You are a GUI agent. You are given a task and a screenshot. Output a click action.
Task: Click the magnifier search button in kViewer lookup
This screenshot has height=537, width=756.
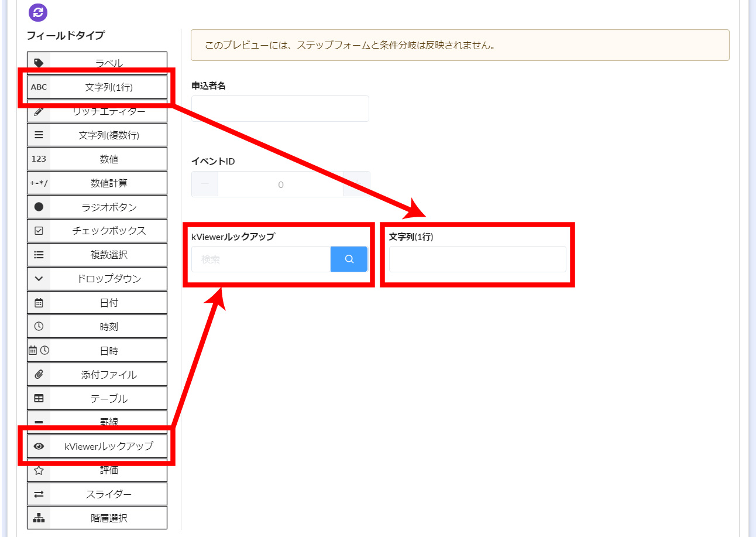coord(349,259)
